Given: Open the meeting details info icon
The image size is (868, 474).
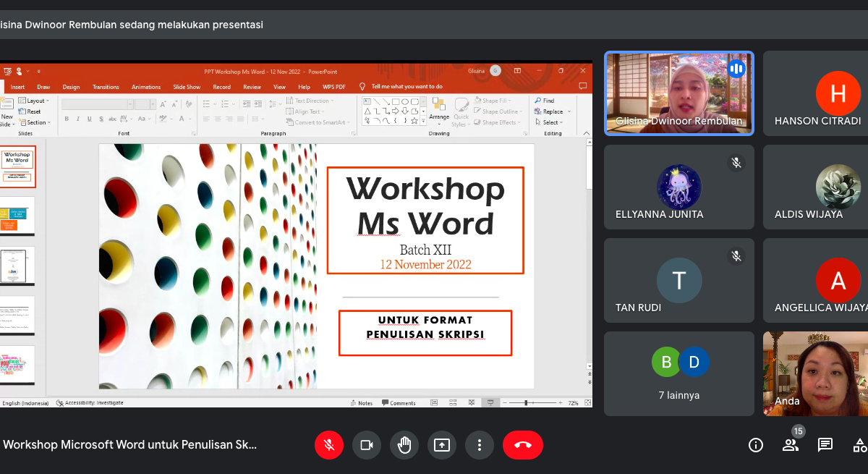Looking at the screenshot, I should 756,445.
